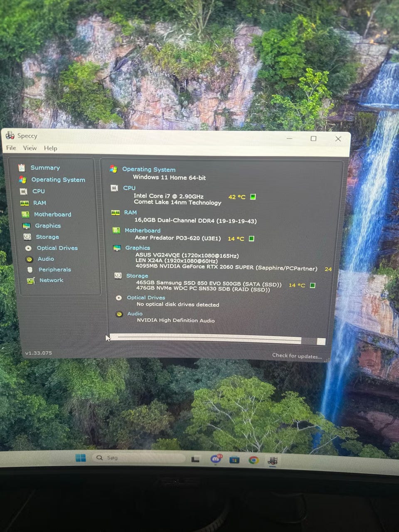Click NVIDIA High Definition Audio text
399x532 pixels.
pyautogui.click(x=176, y=320)
